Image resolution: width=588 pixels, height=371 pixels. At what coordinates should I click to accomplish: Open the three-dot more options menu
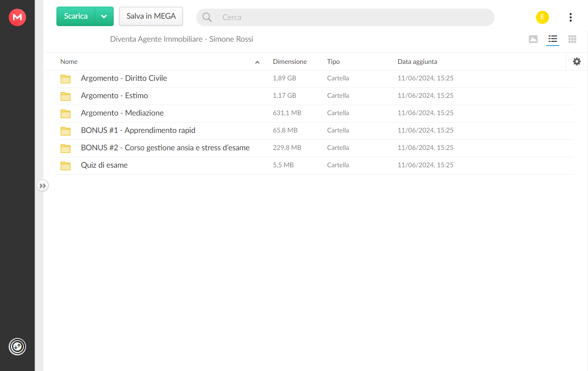tap(570, 17)
